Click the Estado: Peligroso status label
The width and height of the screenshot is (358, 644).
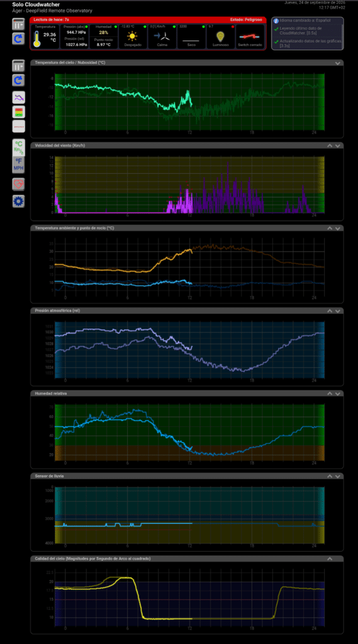pos(247,19)
